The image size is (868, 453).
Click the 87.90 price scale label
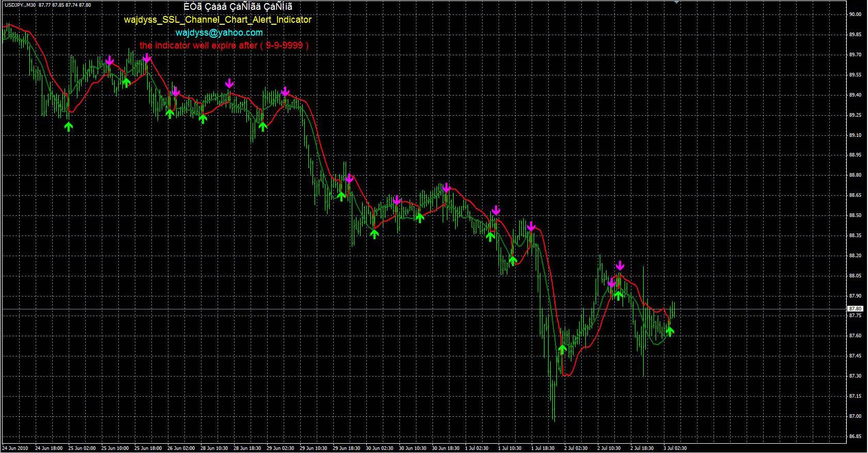pyautogui.click(x=855, y=296)
